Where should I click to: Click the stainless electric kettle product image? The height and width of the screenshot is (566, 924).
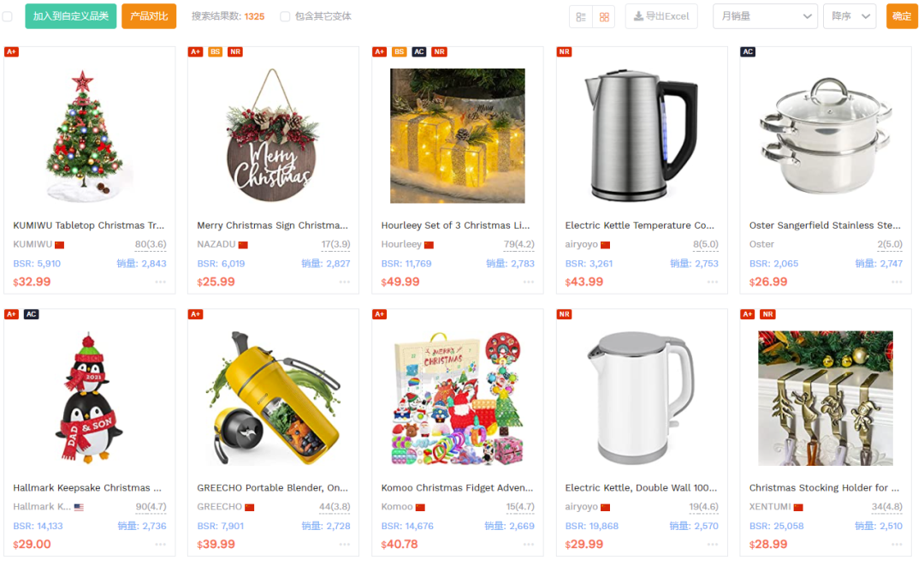(x=641, y=135)
